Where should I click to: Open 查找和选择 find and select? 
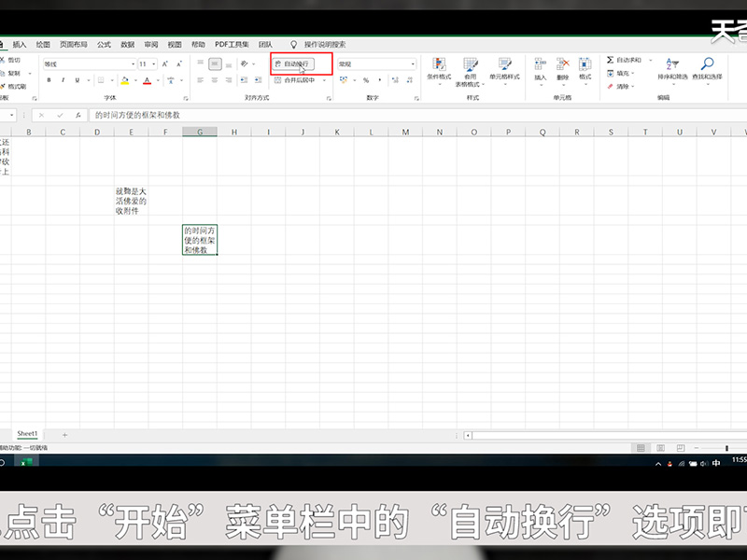707,71
